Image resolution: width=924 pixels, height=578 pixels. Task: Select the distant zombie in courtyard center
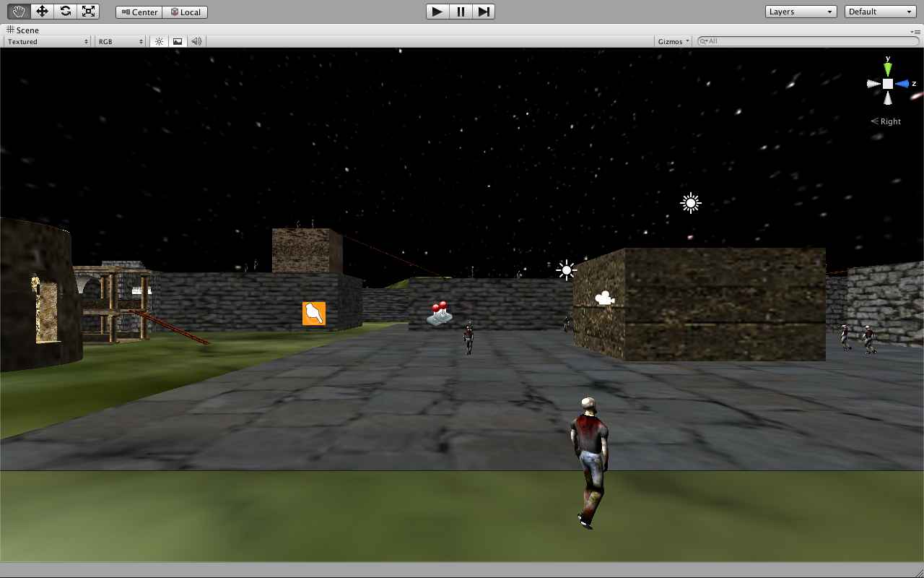[x=469, y=338]
